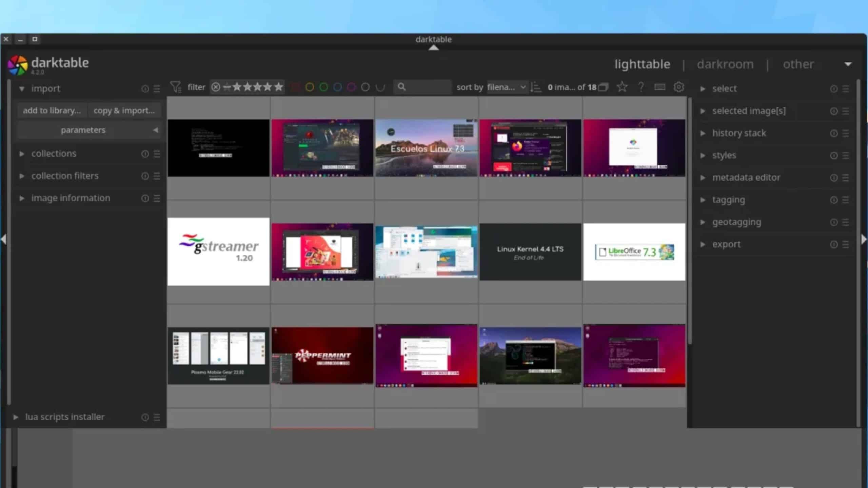Open the sort by filename dropdown
This screenshot has width=868, height=488.
(x=507, y=87)
